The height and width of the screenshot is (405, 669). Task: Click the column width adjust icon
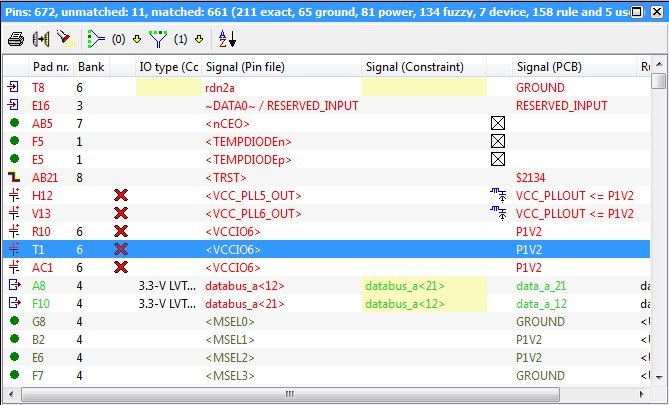(41, 39)
